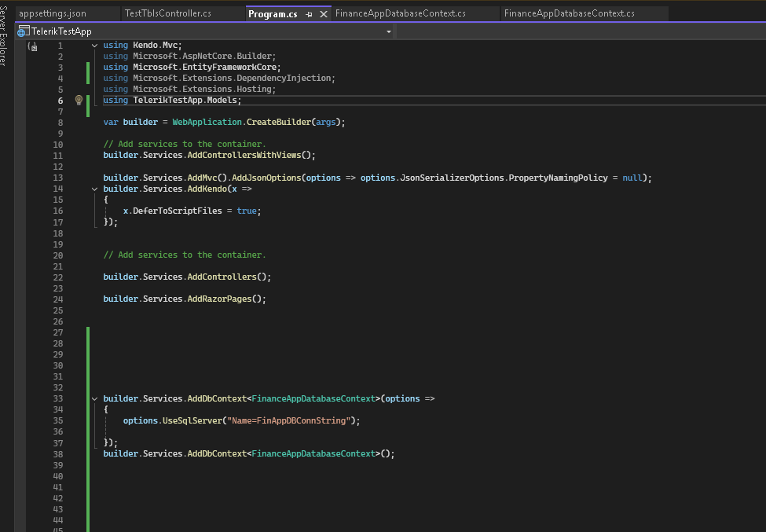Collapse the AddDbContext options block at line 33
This screenshot has width=766, height=532.
(x=95, y=398)
